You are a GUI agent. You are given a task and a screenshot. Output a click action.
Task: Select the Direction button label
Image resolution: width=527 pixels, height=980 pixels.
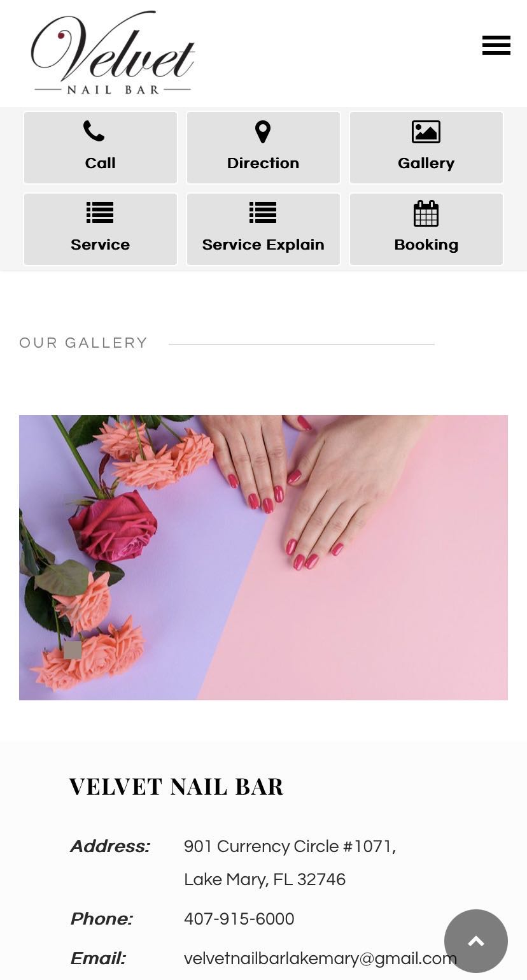click(263, 163)
